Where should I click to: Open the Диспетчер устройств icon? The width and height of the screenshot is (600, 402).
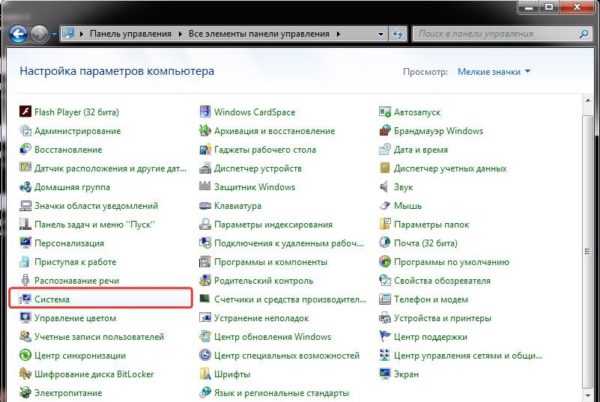pos(205,168)
